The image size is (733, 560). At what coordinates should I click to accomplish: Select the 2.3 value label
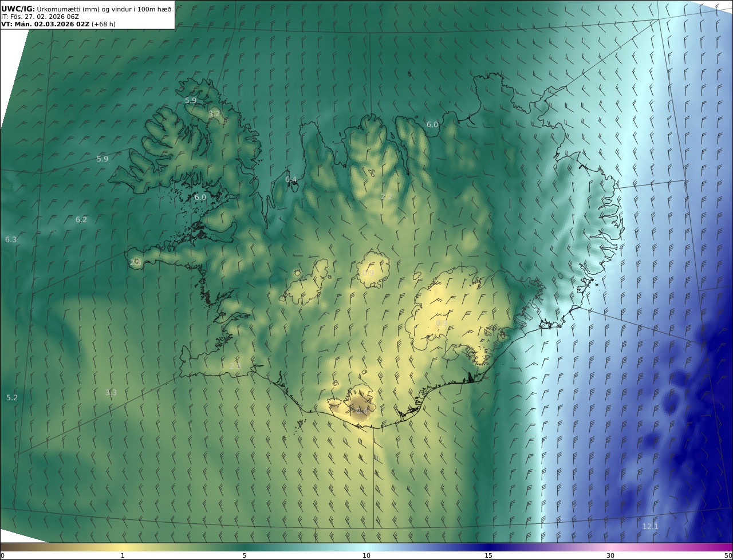(235, 366)
